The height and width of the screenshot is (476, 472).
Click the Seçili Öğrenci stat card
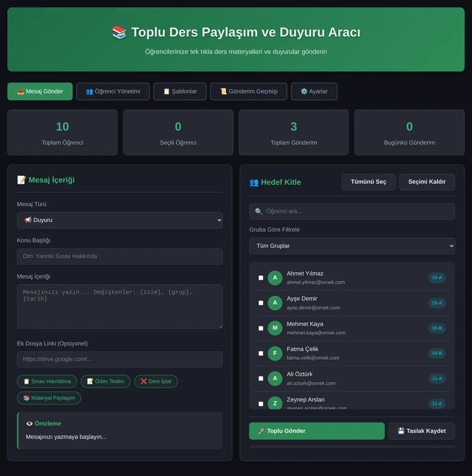point(178,132)
